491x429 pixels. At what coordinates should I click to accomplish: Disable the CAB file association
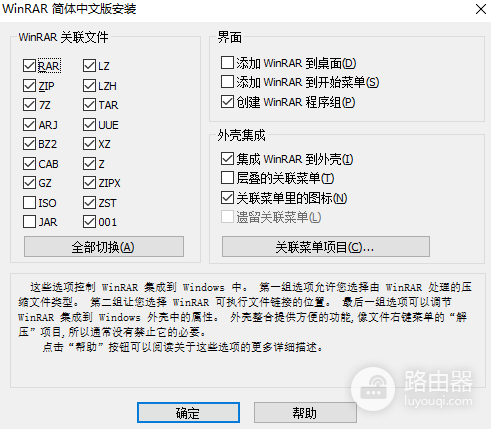[x=30, y=164]
